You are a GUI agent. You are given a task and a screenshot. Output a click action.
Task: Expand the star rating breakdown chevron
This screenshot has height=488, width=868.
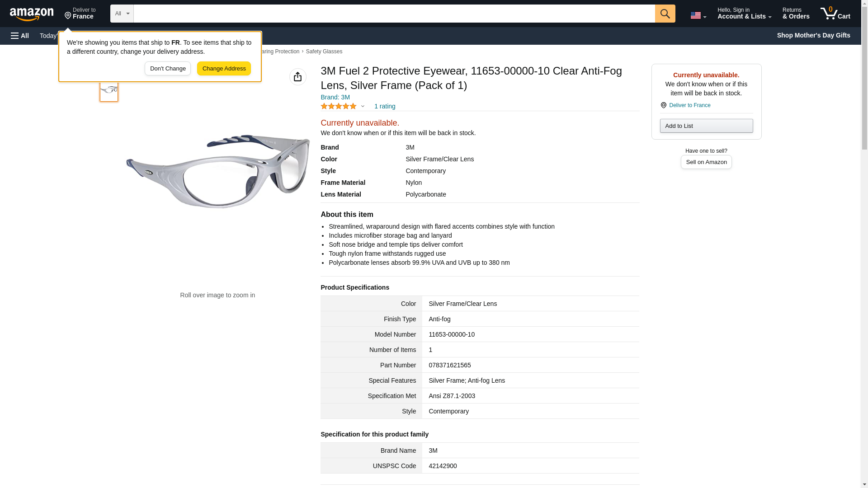[x=363, y=106]
